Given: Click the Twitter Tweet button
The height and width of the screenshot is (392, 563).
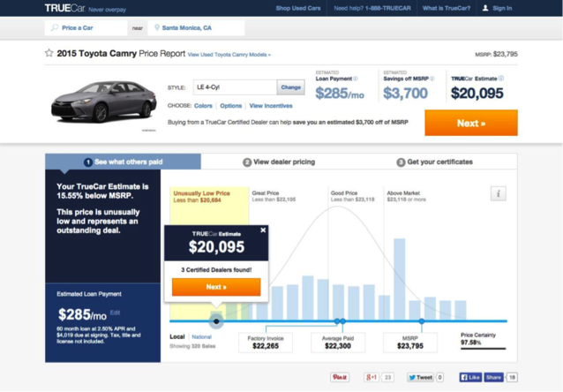Looking at the screenshot, I should 421,377.
